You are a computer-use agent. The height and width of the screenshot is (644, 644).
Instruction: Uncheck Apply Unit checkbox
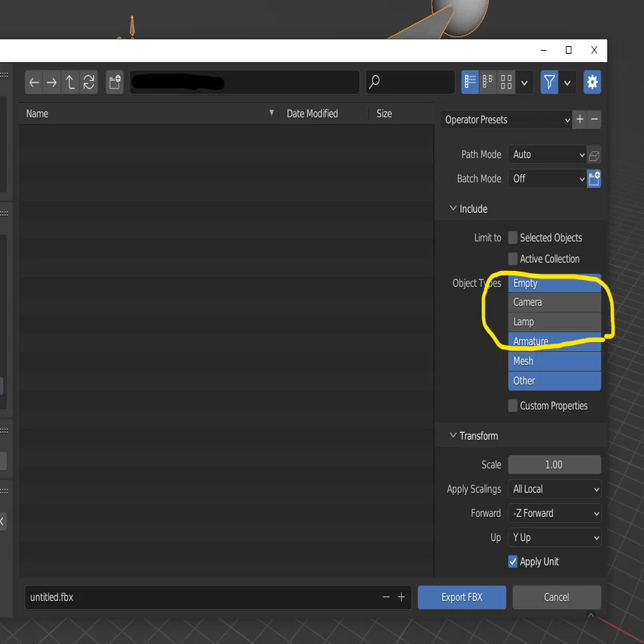(x=512, y=562)
